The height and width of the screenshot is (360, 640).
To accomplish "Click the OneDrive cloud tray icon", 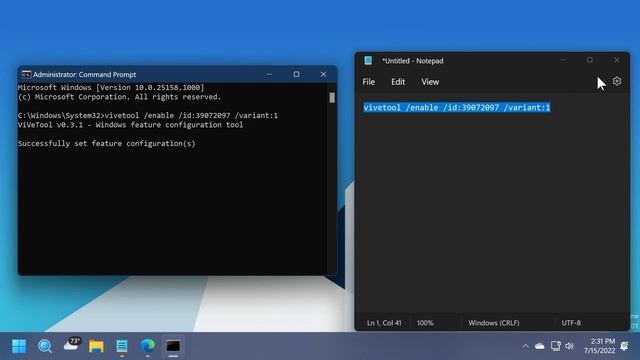I will click(540, 346).
